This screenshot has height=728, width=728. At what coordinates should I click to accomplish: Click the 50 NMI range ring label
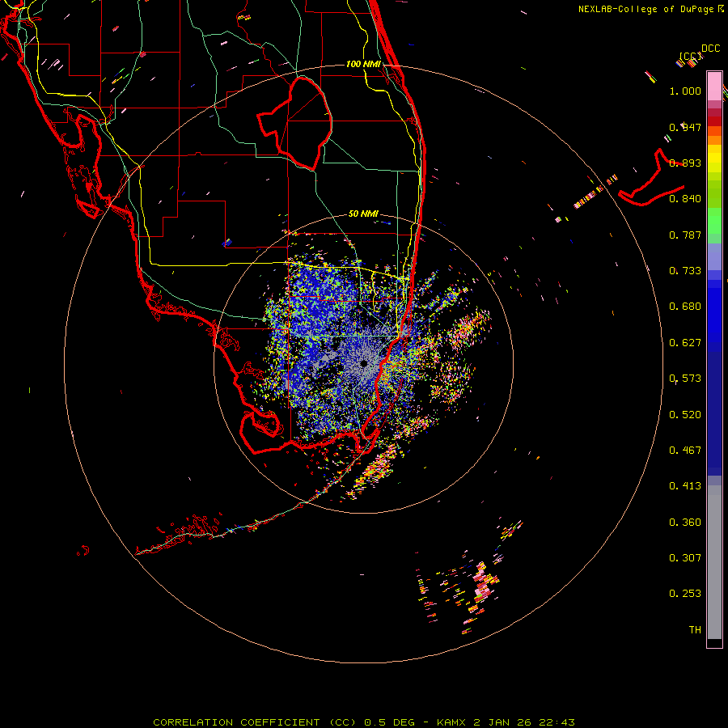(x=363, y=214)
